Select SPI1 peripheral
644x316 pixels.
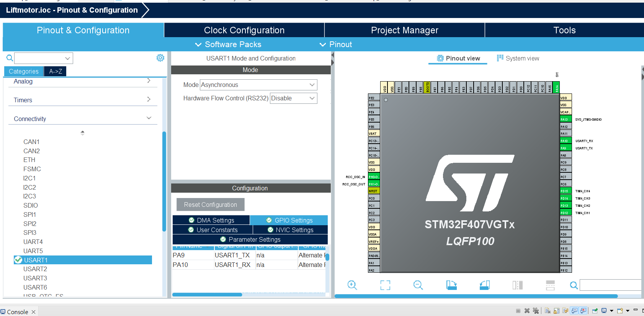click(29, 214)
